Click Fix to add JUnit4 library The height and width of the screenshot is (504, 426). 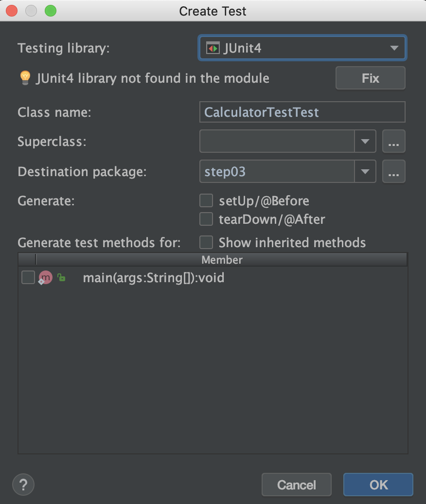pos(371,78)
